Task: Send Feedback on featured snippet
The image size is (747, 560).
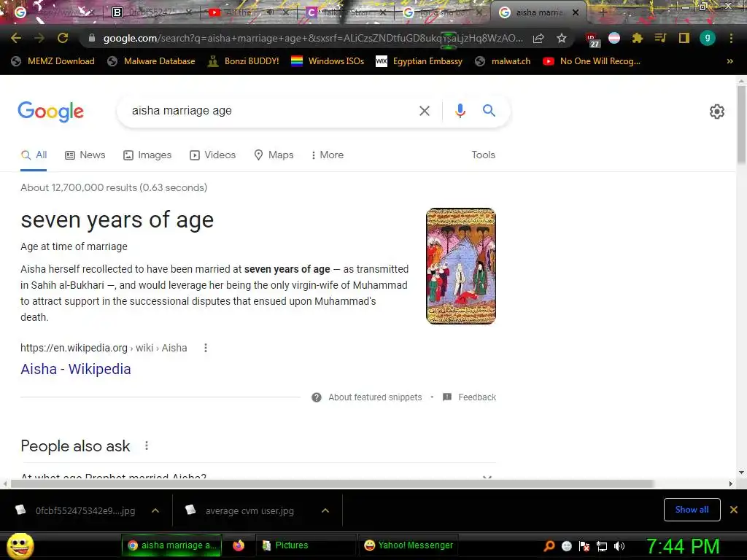Action: click(469, 397)
